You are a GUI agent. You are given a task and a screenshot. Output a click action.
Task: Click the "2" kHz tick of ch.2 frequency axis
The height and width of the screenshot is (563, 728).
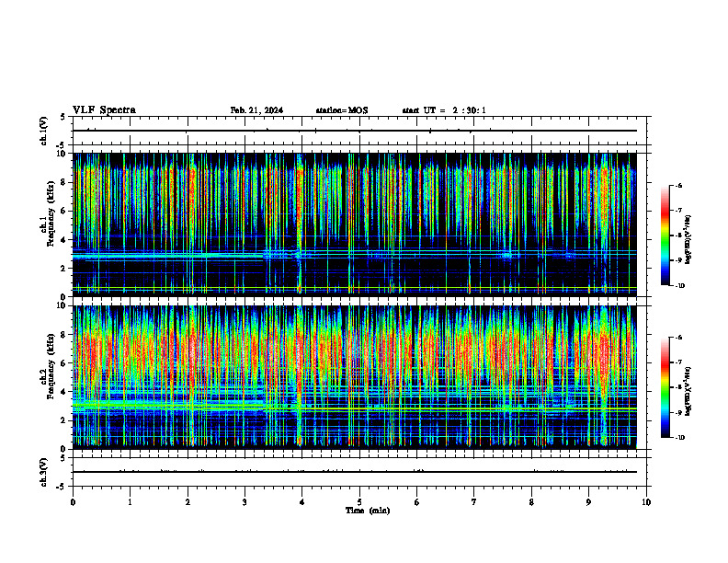point(64,420)
